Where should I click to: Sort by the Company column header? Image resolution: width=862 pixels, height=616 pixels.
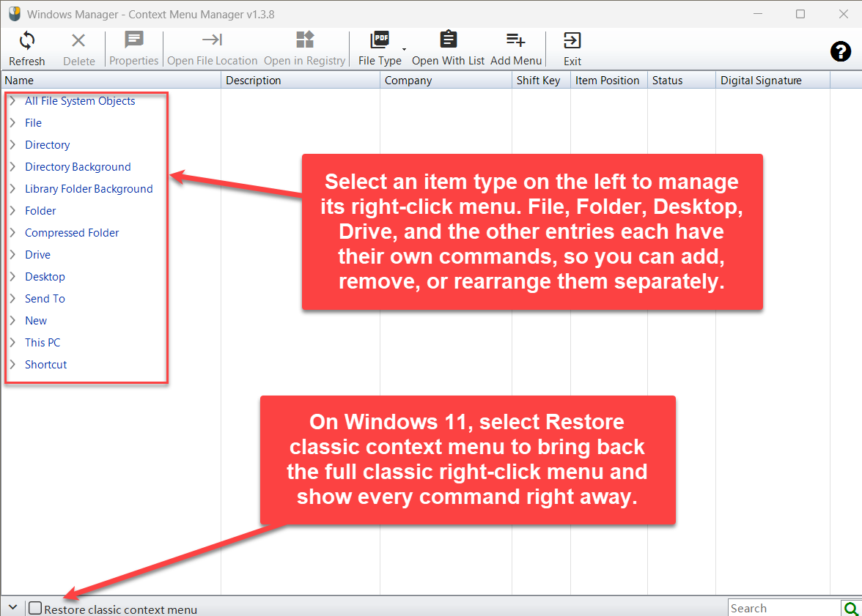(x=446, y=81)
